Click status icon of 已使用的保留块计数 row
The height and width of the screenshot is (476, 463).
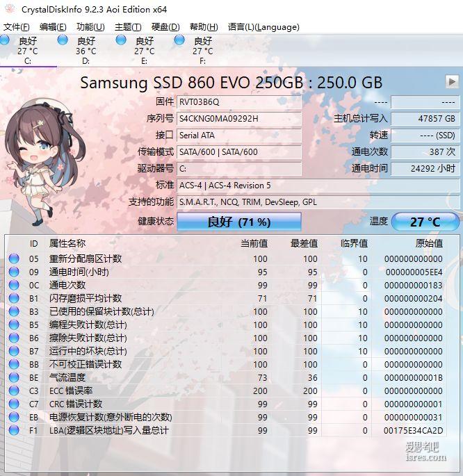coord(14,311)
